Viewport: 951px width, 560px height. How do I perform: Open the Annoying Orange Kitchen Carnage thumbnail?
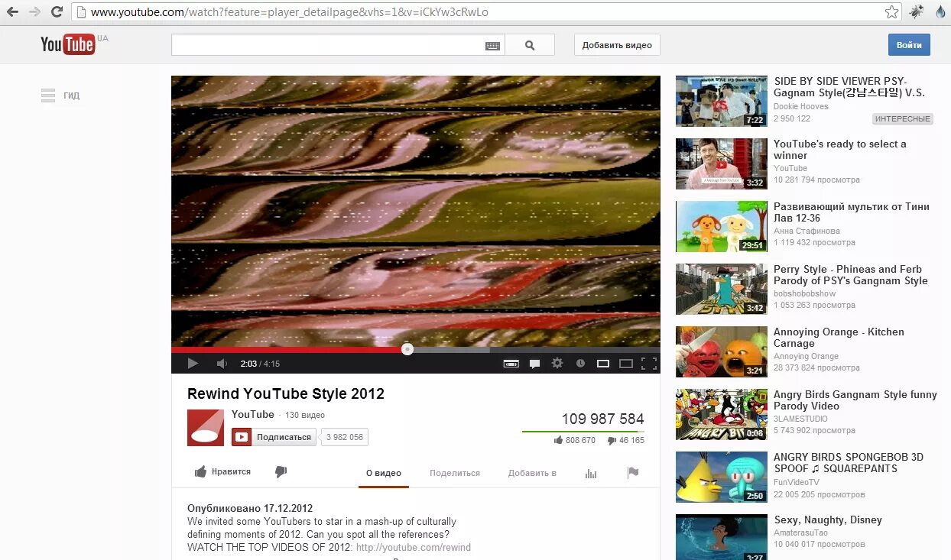[x=721, y=351]
